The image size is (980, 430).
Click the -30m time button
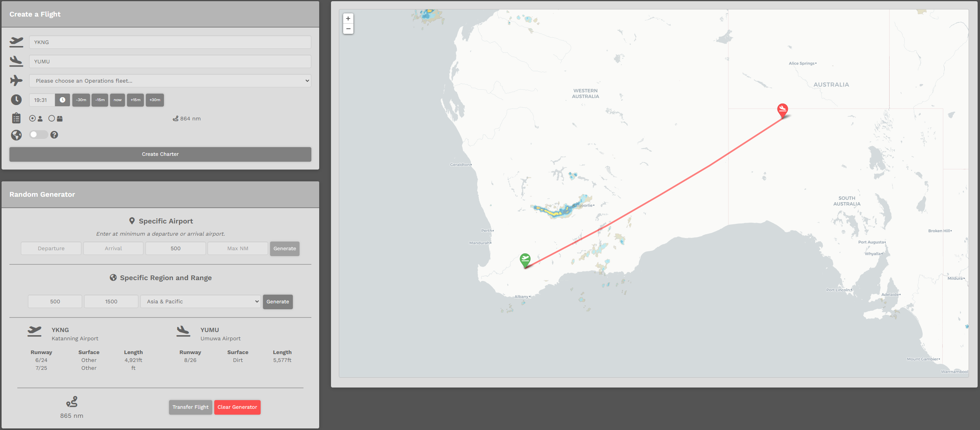(81, 100)
